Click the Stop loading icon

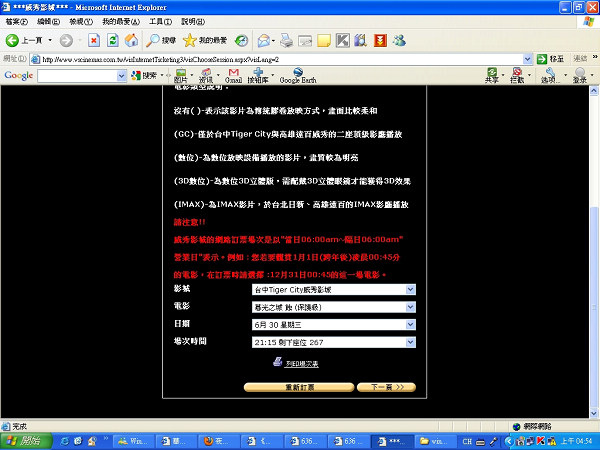pos(94,40)
